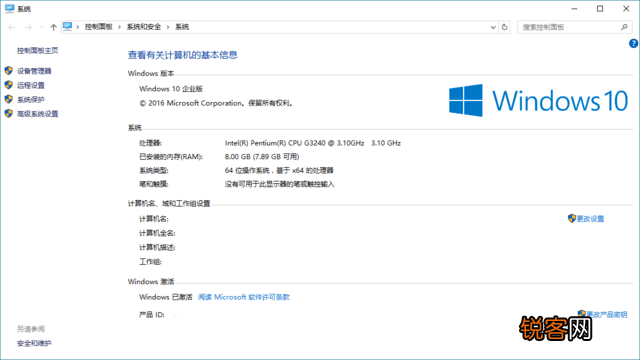The image size is (640, 360).
Task: Click shield icon beside 更改设置
Action: click(x=571, y=218)
